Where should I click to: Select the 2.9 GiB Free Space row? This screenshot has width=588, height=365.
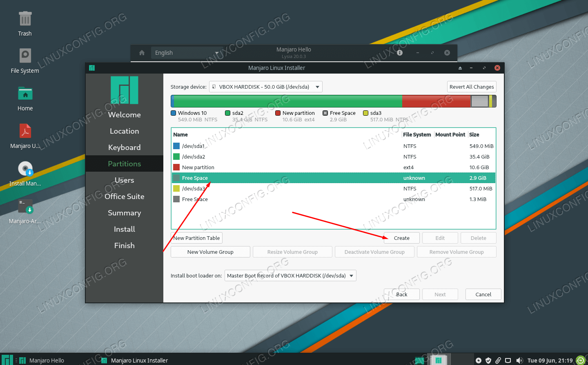click(x=333, y=178)
